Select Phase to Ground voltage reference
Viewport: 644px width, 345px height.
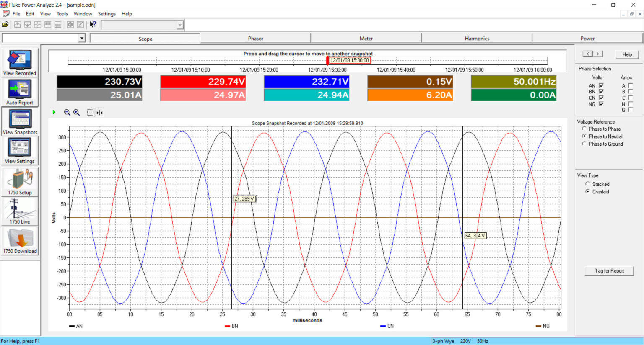point(584,144)
